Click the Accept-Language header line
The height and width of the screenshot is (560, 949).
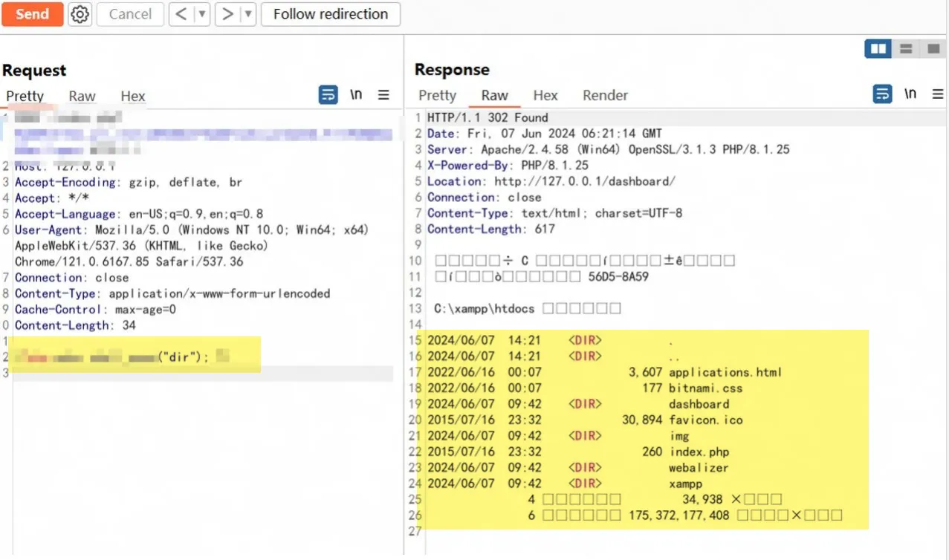coord(139,214)
